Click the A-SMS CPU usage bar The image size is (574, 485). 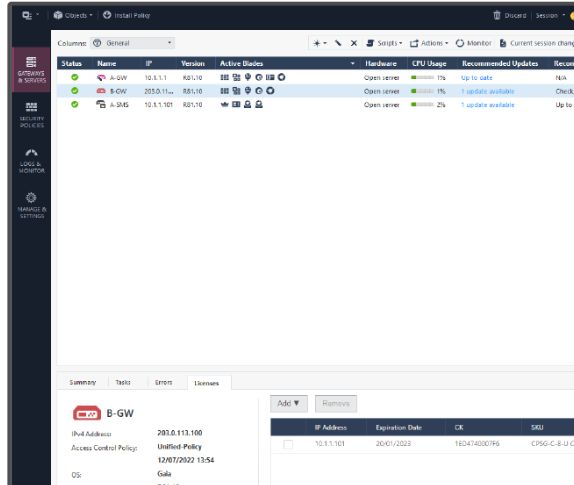pos(422,105)
